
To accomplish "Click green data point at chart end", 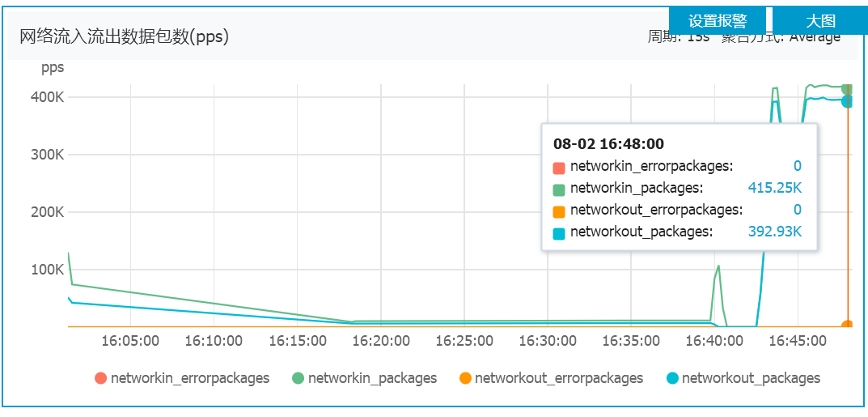I will [847, 88].
